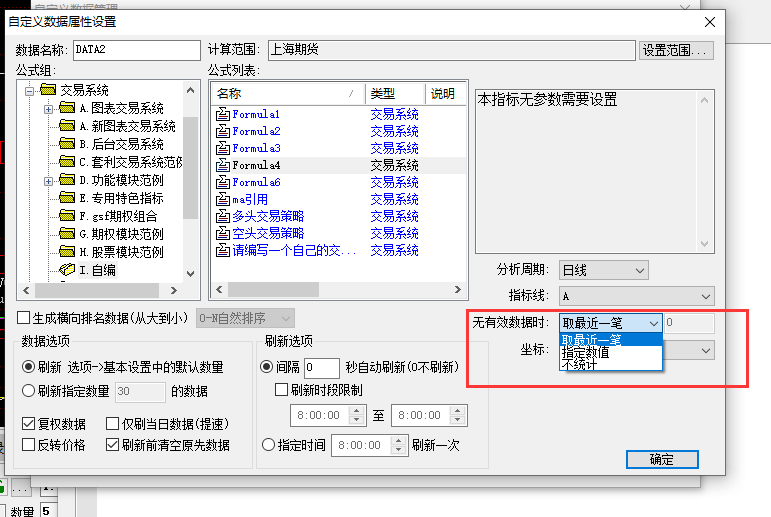Expand the D.功能模块范例 tree node
771x517 pixels.
pos(48,182)
